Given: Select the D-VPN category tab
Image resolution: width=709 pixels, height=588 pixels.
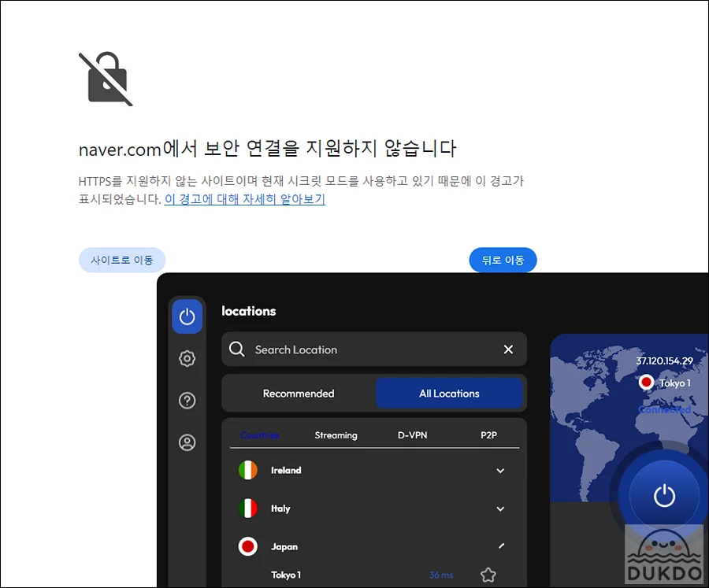Looking at the screenshot, I should coord(412,435).
